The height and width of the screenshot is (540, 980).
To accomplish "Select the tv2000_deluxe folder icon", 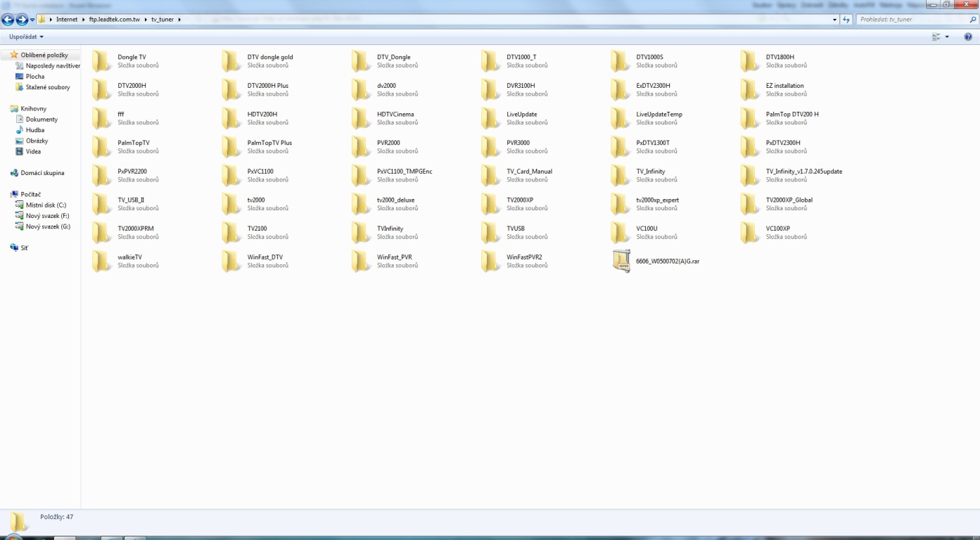I will [x=361, y=204].
